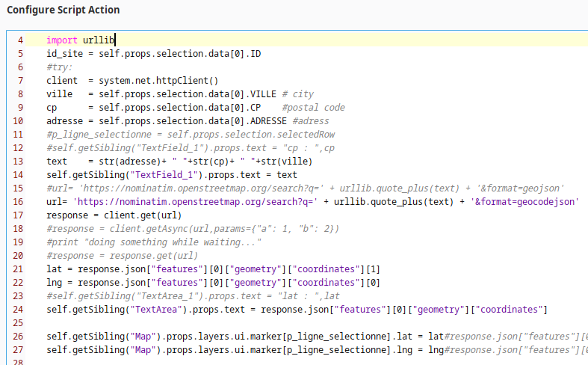Click the 'import urllib' line of code
Screen dimensions: 588x365
(81, 40)
